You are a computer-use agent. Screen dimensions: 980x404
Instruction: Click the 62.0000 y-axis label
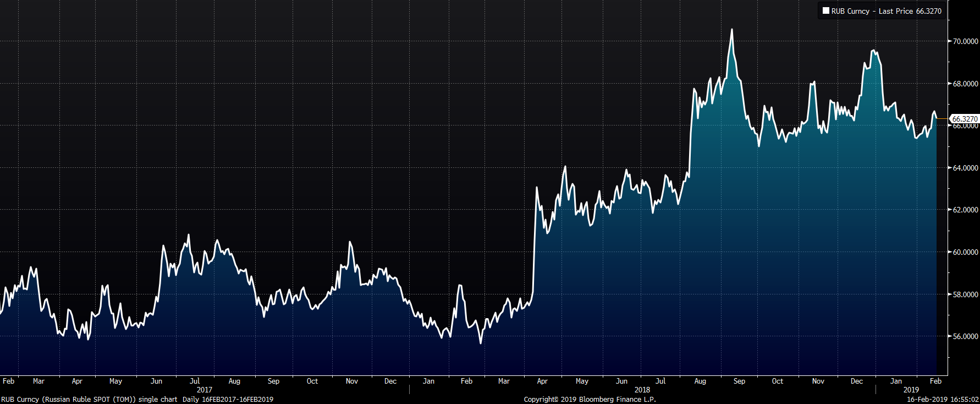[x=965, y=210]
